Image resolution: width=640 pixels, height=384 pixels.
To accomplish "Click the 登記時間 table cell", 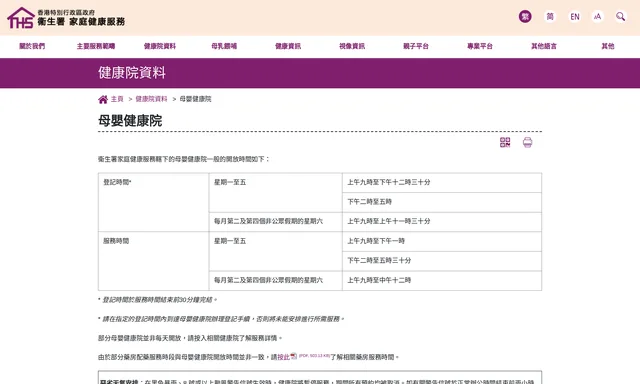I will 153,202.
